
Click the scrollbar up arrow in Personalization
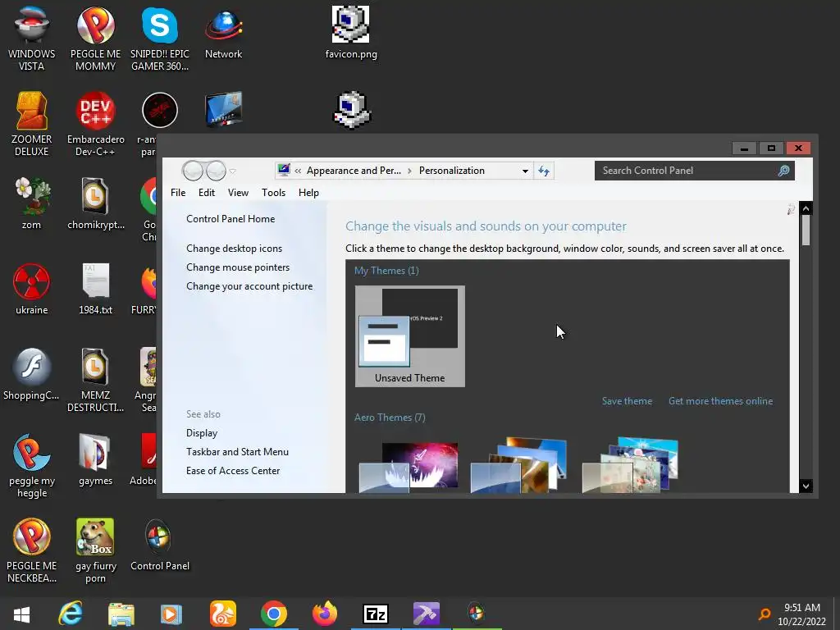[806, 208]
